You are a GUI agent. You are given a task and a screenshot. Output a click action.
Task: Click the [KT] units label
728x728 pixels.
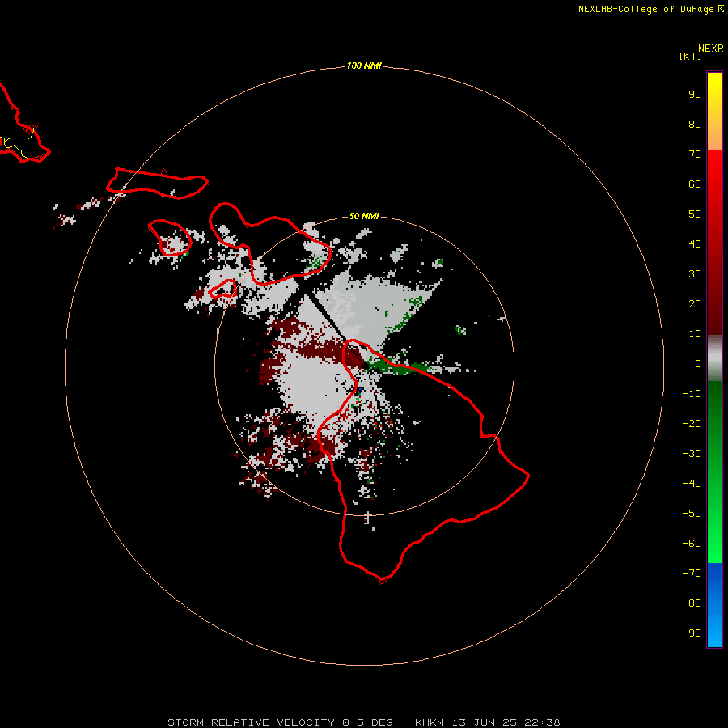tap(691, 56)
